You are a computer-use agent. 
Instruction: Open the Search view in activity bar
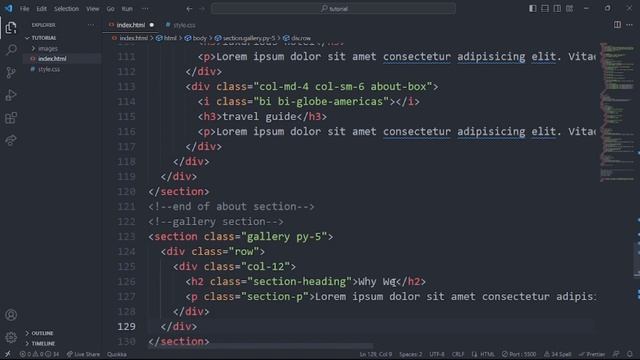click(x=11, y=50)
